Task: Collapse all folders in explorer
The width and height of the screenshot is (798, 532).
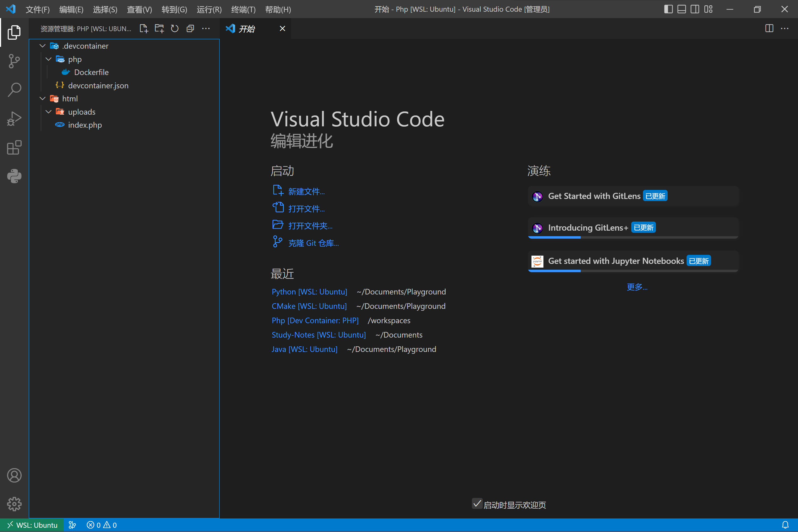Action: point(190,28)
